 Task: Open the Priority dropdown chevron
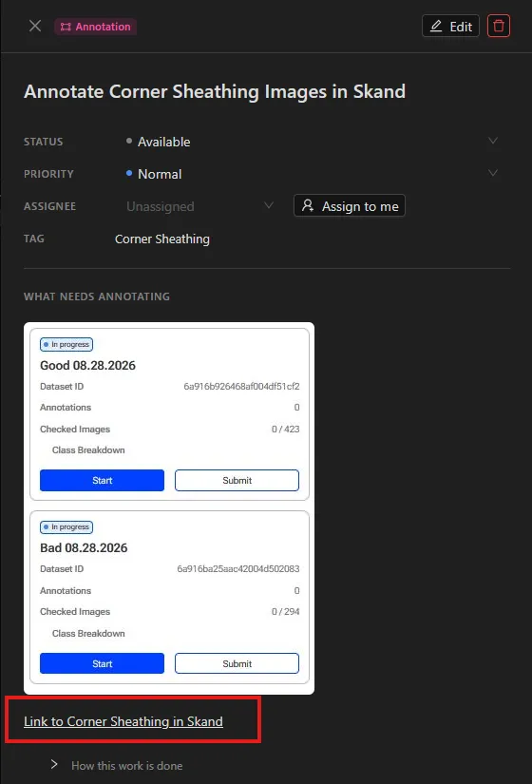pos(493,174)
